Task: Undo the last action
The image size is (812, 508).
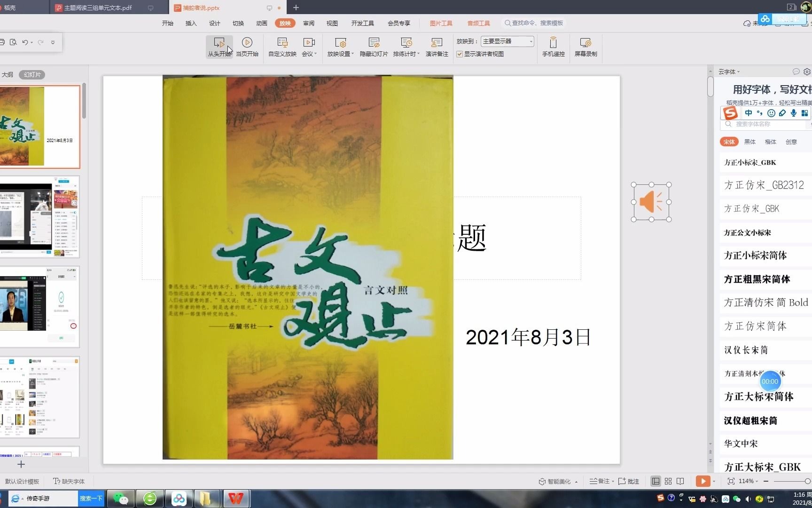Action: pyautogui.click(x=25, y=42)
